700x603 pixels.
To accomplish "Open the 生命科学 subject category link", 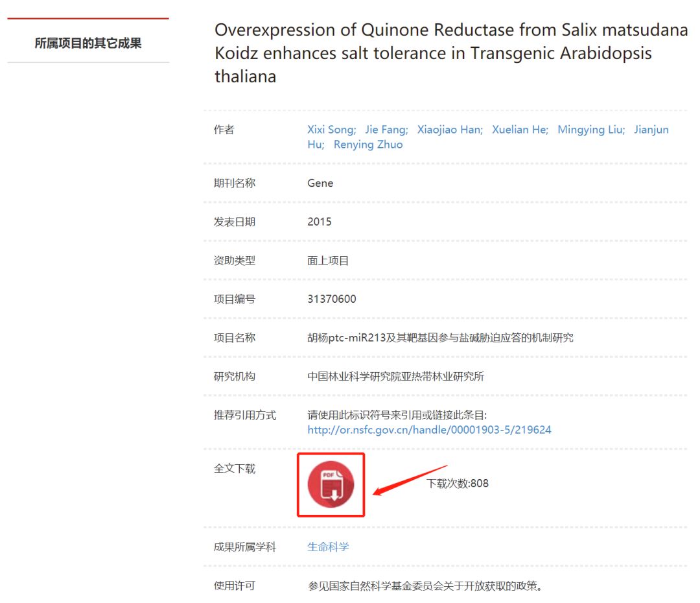I will pos(327,547).
